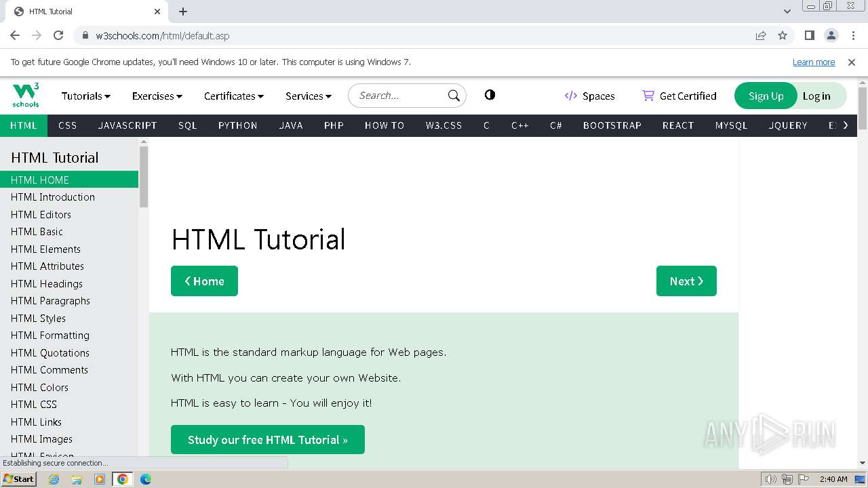
Task: Select the W3.CSS topic tab
Action: pos(443,125)
